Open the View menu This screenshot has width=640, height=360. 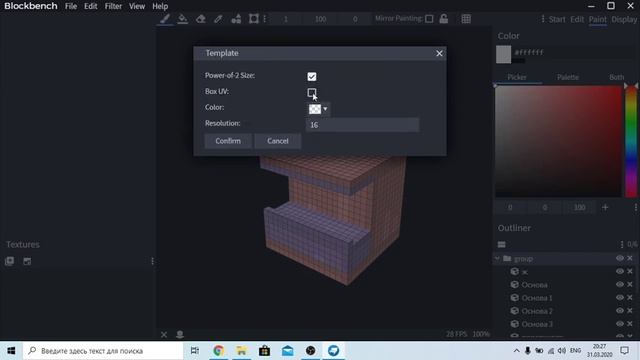(137, 6)
